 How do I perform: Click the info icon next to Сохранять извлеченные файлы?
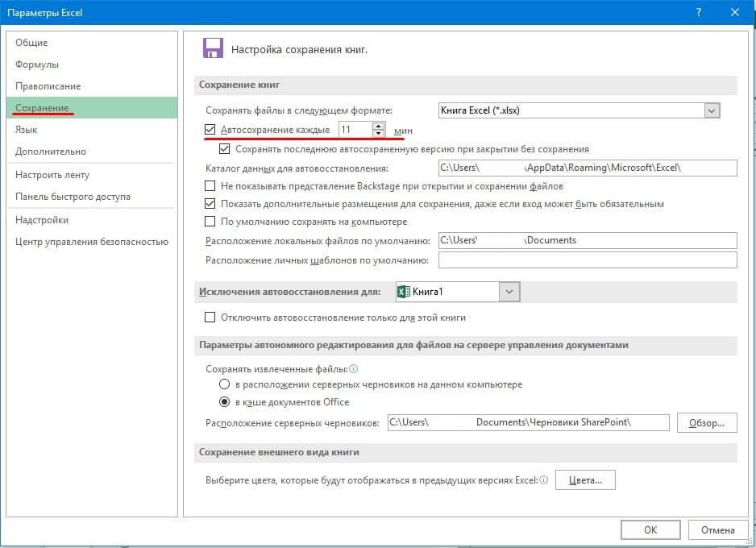pyautogui.click(x=353, y=369)
